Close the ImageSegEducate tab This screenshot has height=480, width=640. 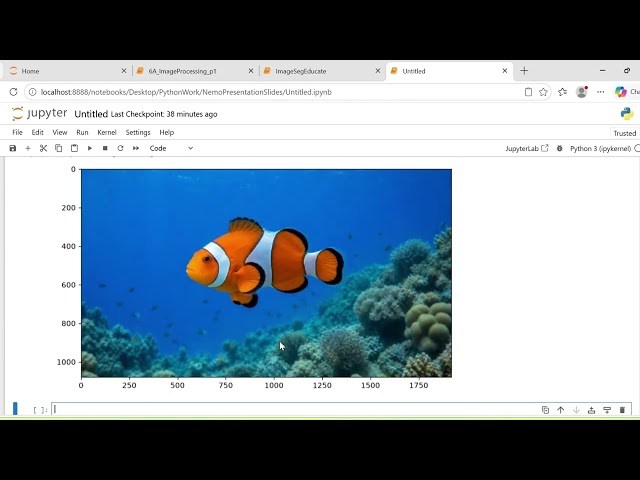[378, 71]
